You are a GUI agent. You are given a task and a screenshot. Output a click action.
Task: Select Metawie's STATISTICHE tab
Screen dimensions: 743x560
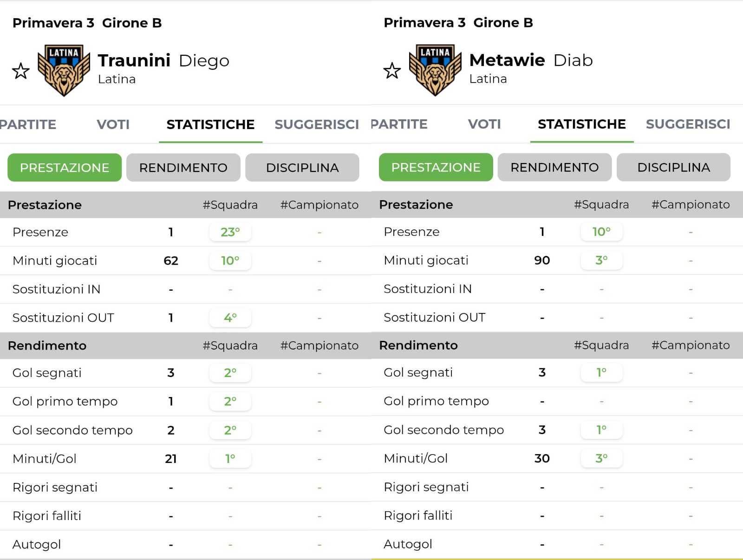pos(581,124)
